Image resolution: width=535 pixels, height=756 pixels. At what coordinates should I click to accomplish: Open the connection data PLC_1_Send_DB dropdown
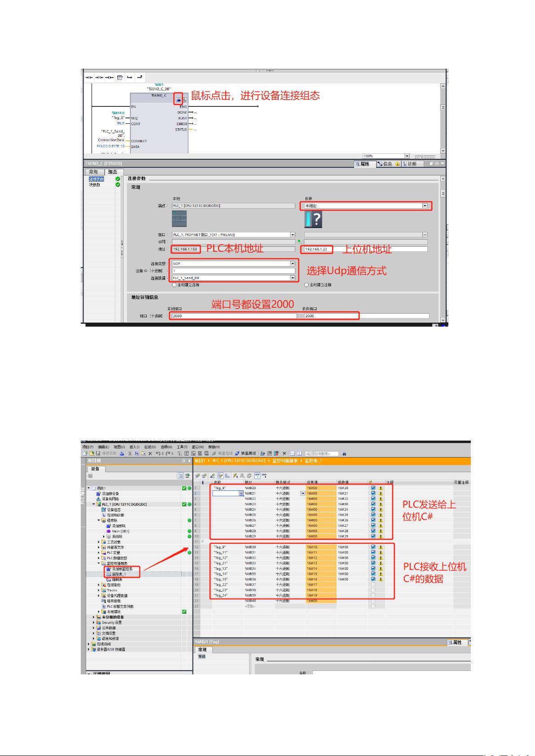click(293, 278)
